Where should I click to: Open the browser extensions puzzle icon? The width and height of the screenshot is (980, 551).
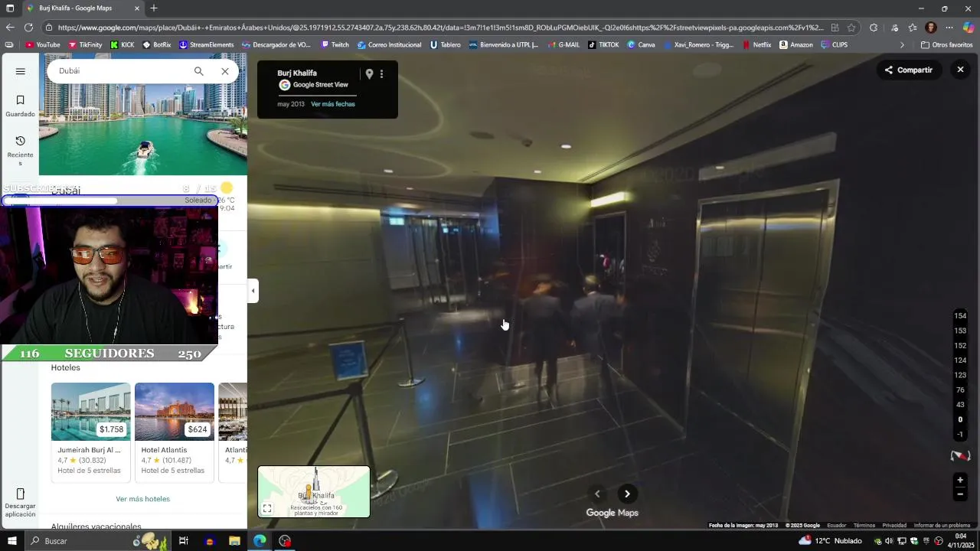coord(874,28)
